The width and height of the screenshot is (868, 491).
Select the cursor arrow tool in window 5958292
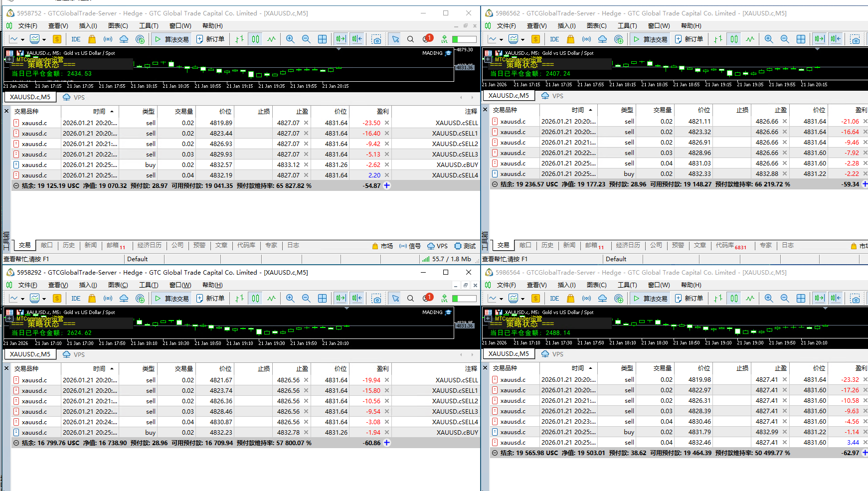(395, 299)
